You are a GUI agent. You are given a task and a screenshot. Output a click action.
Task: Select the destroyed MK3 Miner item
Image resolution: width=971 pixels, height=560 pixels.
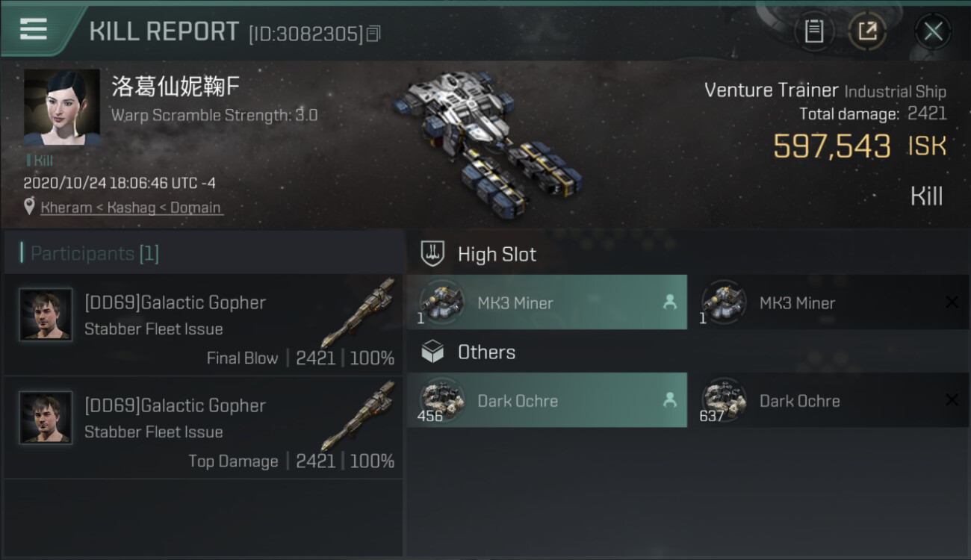point(828,302)
